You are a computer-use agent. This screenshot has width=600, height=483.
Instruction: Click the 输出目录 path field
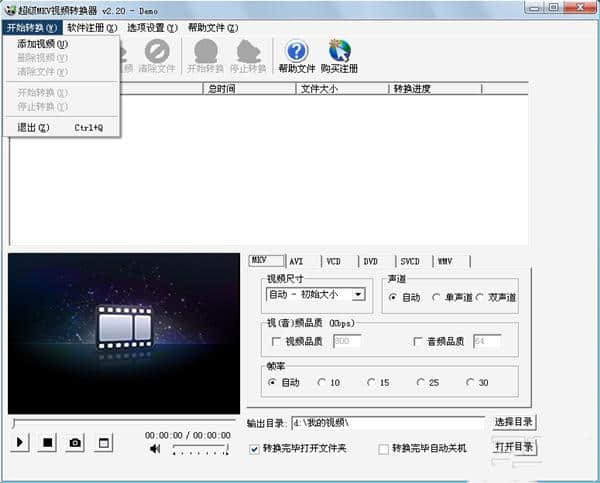pos(386,423)
